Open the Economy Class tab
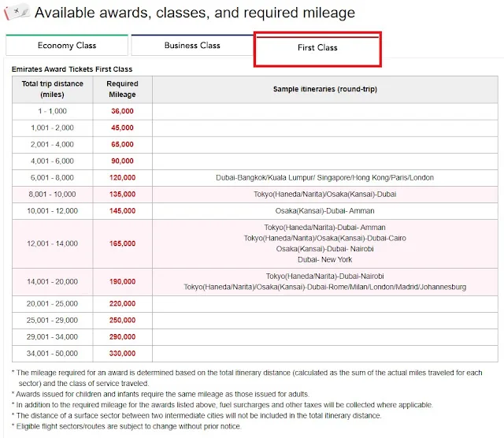Viewport: 504px width, 438px height. [x=67, y=46]
